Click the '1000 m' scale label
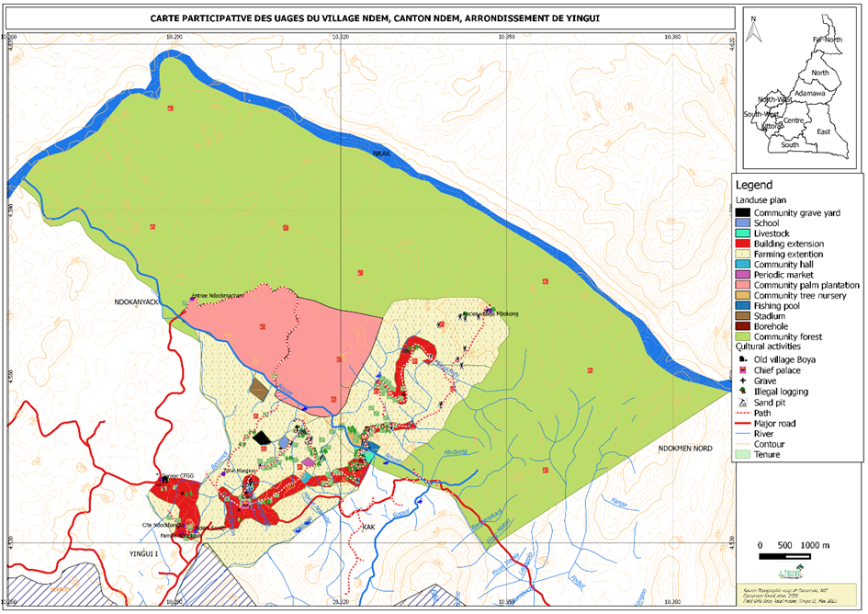Viewport: 868px width, 614px height. coord(815,545)
